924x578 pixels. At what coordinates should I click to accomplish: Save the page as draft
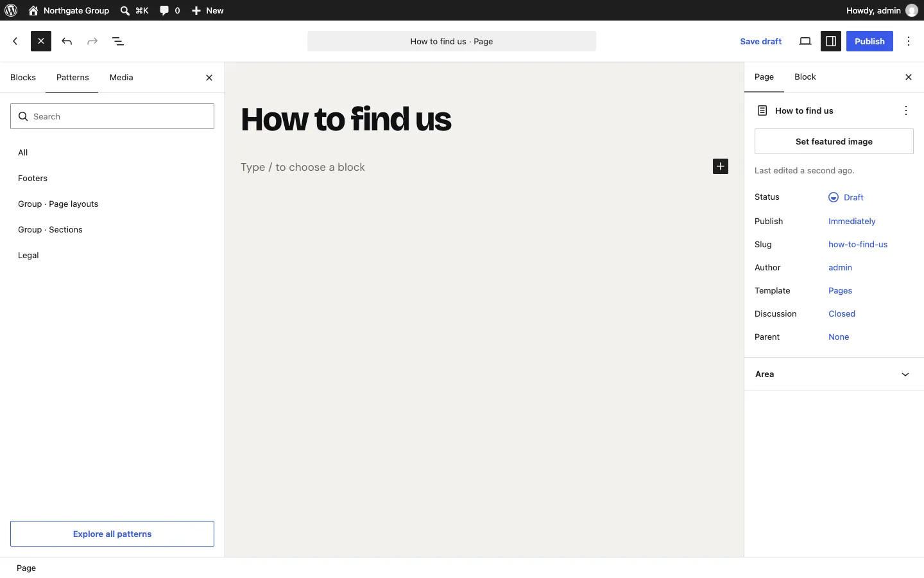coord(761,41)
